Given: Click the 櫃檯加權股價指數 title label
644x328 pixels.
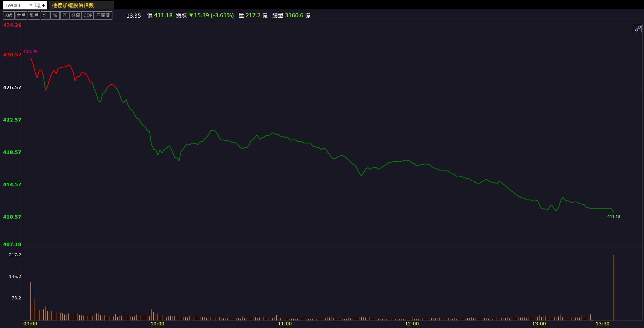Looking at the screenshot, I should click(x=73, y=5).
